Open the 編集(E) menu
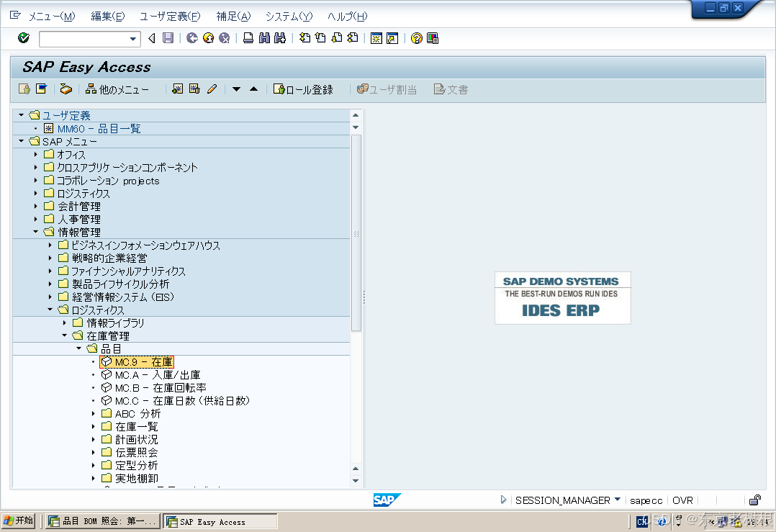The height and width of the screenshot is (532, 776). (107, 17)
